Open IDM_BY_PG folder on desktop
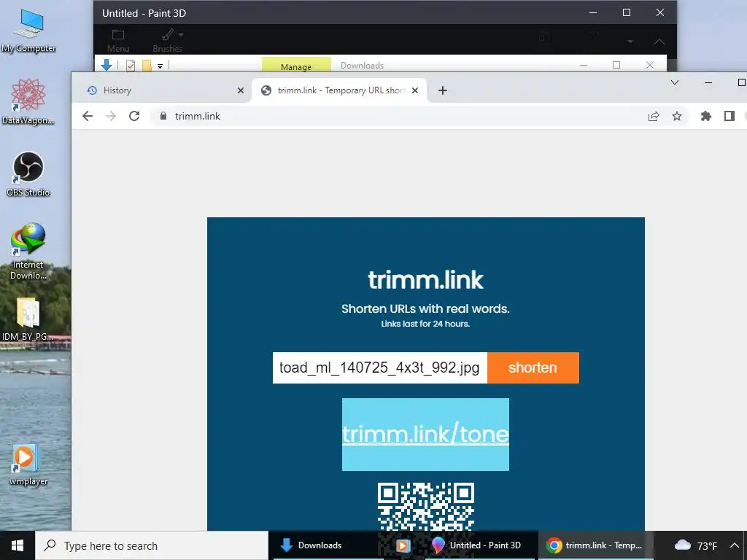Viewport: 747px width, 560px height. (28, 319)
